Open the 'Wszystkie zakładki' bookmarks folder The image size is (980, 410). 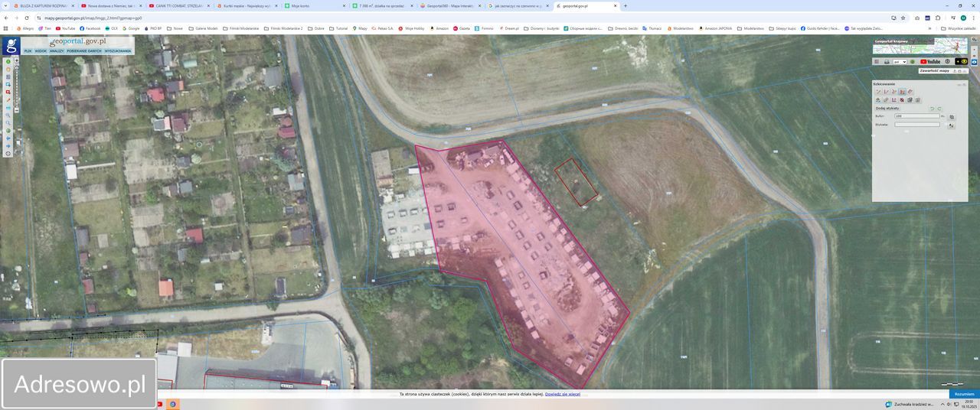click(x=959, y=28)
